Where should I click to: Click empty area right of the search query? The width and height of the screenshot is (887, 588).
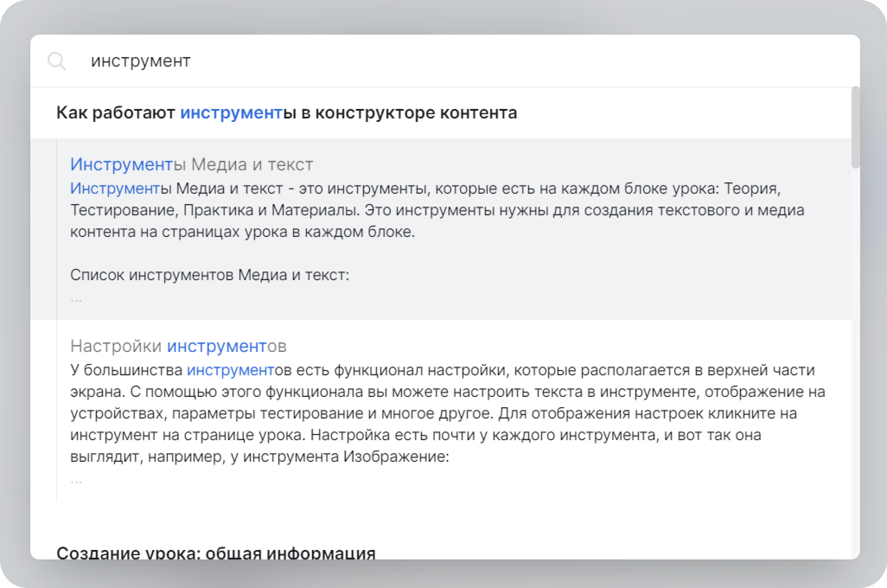[519, 61]
